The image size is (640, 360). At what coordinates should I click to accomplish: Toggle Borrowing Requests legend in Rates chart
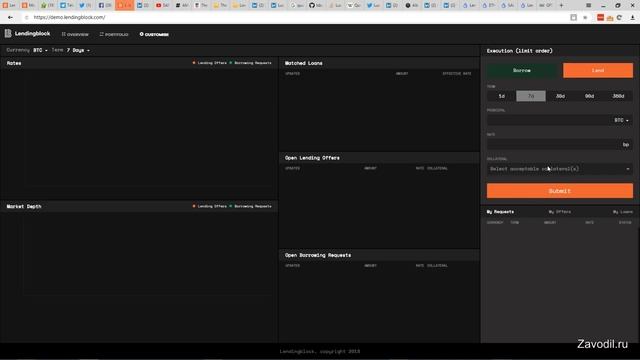(x=250, y=63)
